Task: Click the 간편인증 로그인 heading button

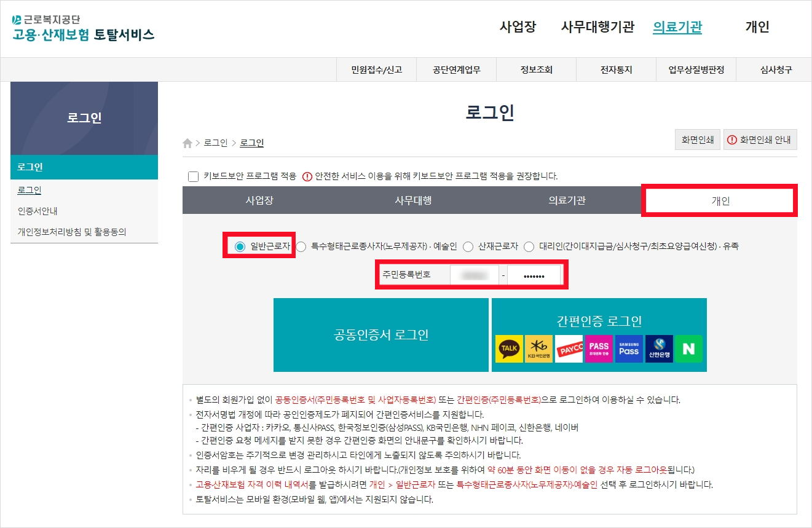Action: (x=599, y=321)
